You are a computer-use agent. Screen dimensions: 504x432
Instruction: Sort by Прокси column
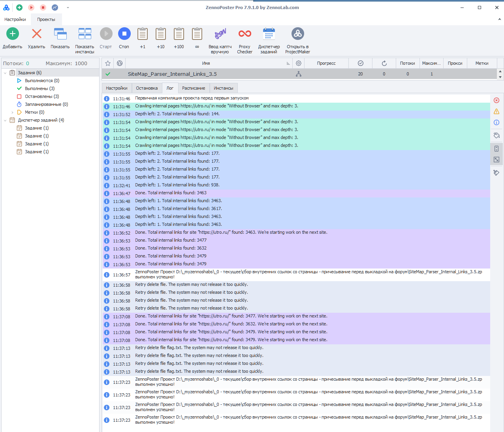click(455, 63)
